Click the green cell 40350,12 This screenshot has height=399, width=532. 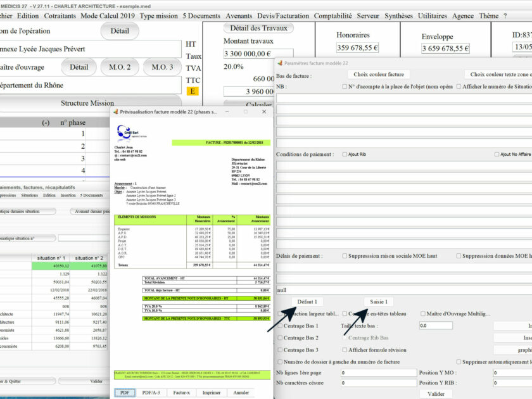coord(51,266)
